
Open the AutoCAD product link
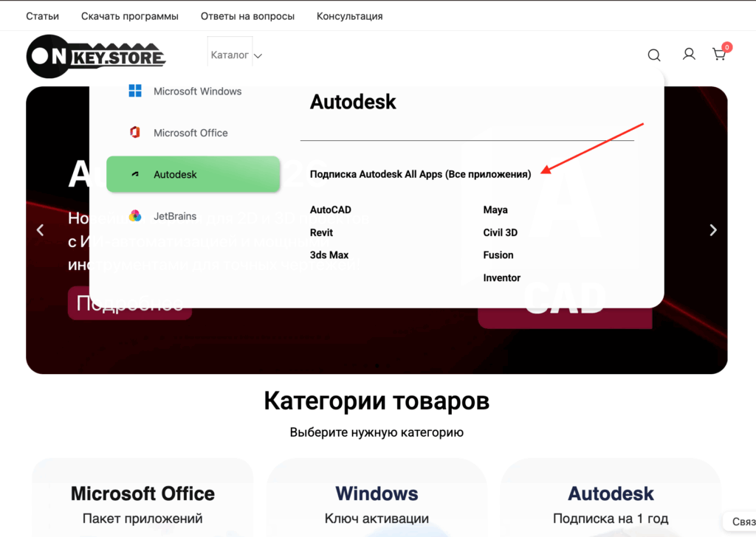pyautogui.click(x=330, y=210)
